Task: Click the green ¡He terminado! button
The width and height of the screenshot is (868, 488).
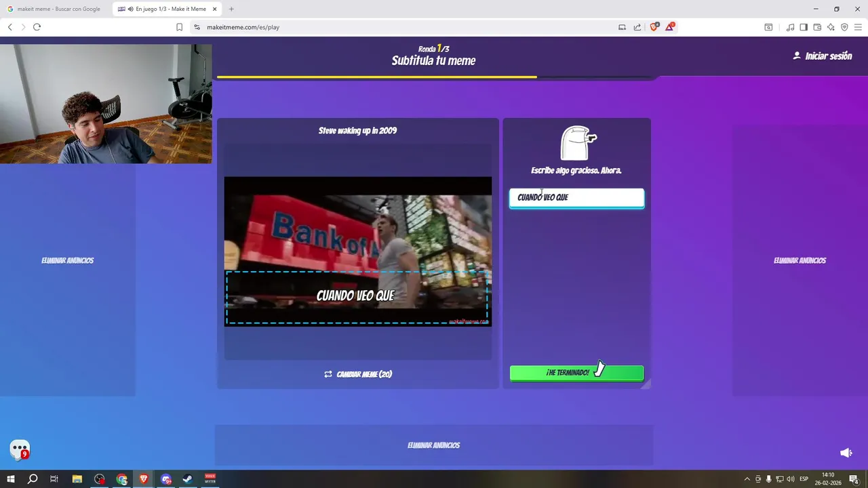Action: pos(576,373)
